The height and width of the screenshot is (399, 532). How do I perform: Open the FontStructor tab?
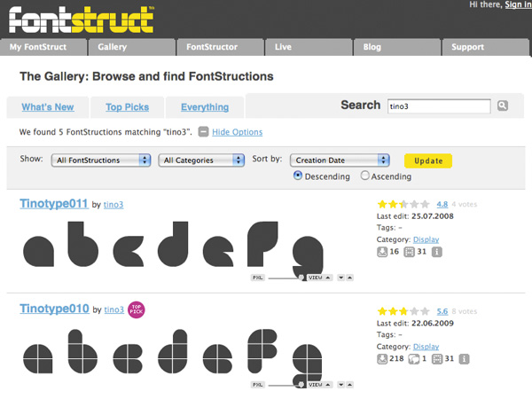coord(221,47)
